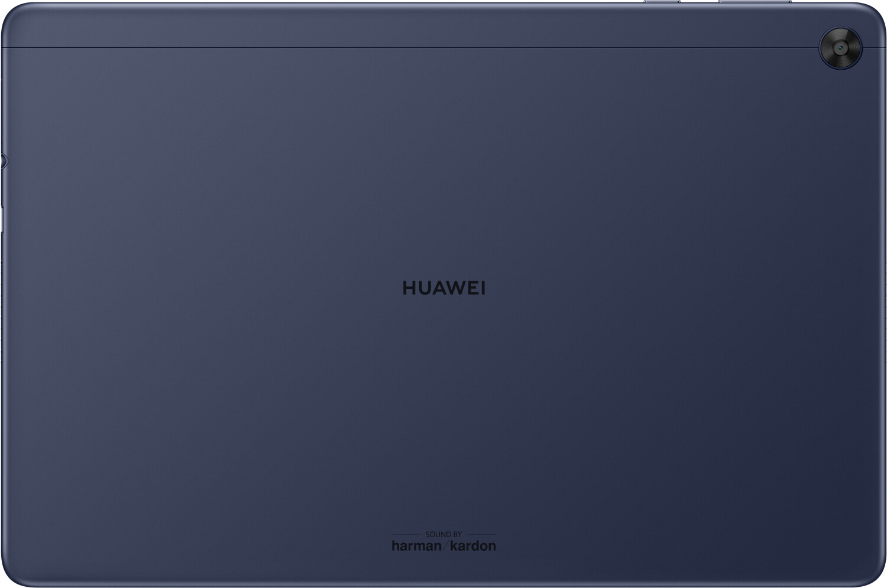887x588 pixels.
Task: Click the round notch on left edge
Action: (3, 160)
